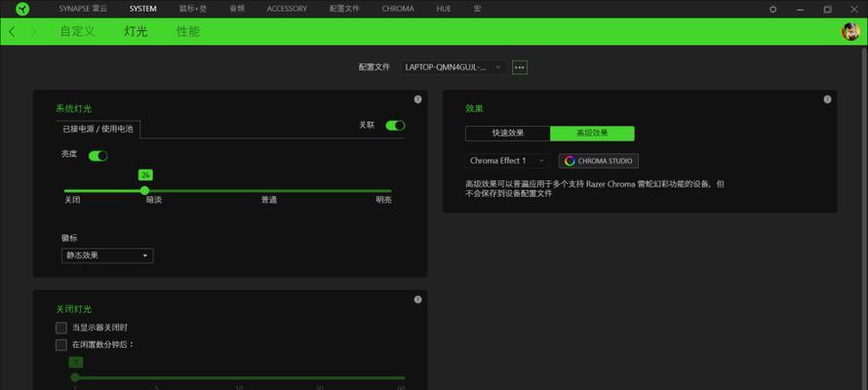Go back with the left arrow
Image resolution: width=868 pixels, height=390 pixels.
12,31
